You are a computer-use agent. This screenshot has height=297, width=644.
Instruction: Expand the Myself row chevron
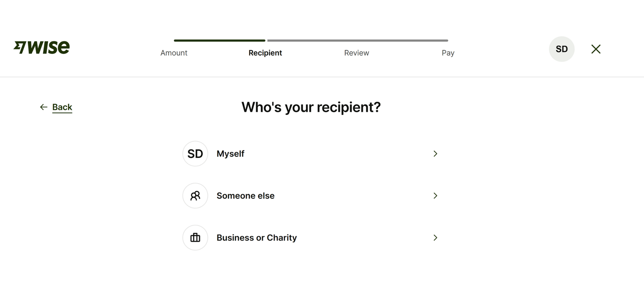click(x=435, y=154)
